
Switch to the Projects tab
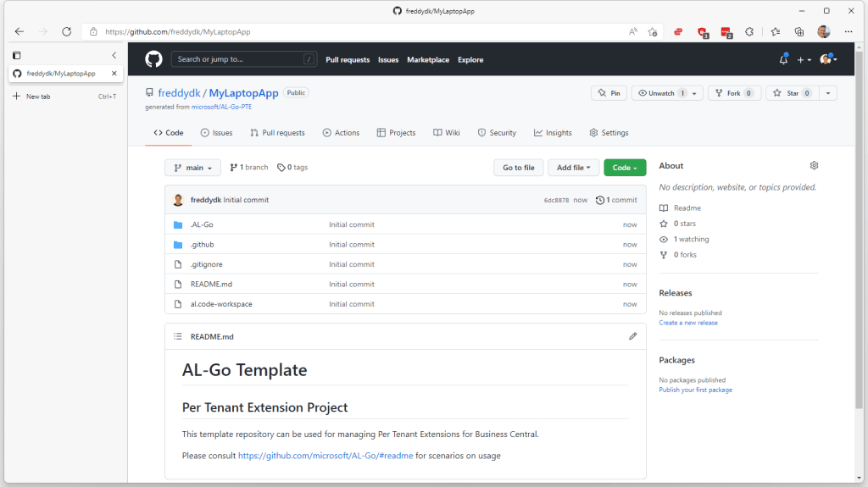[397, 133]
